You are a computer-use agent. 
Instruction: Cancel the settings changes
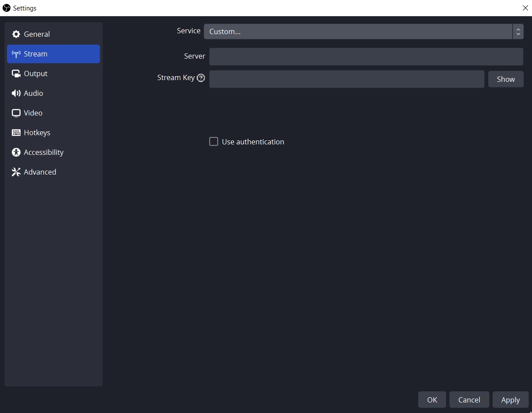469,399
